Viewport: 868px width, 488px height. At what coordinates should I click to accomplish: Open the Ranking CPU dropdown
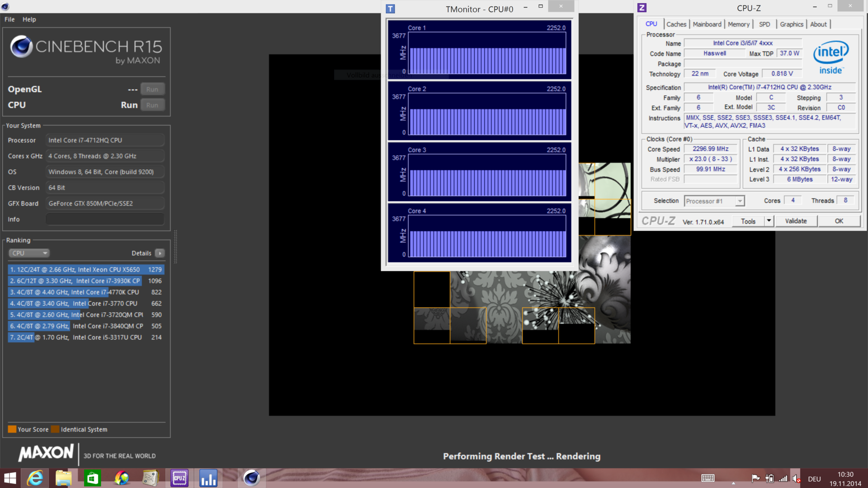coord(29,253)
